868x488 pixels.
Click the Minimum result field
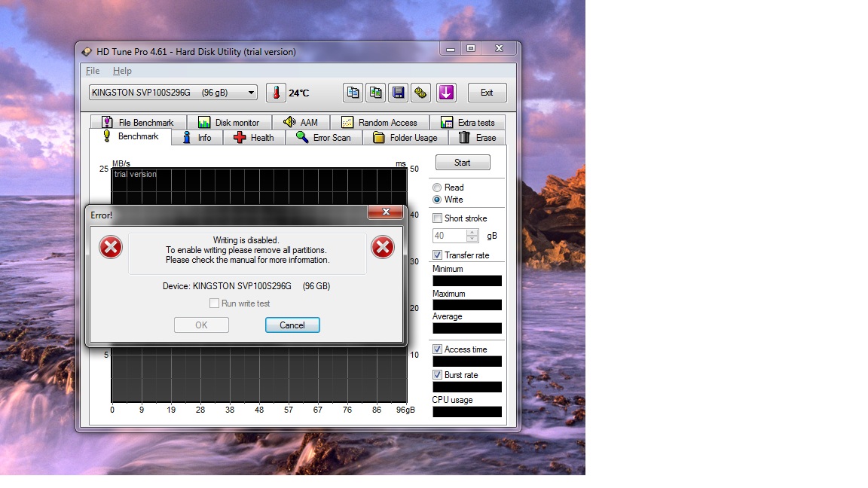pyautogui.click(x=467, y=280)
